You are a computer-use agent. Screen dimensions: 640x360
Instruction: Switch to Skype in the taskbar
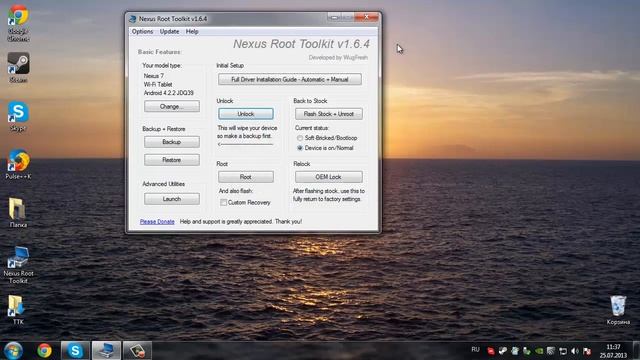tap(75, 351)
